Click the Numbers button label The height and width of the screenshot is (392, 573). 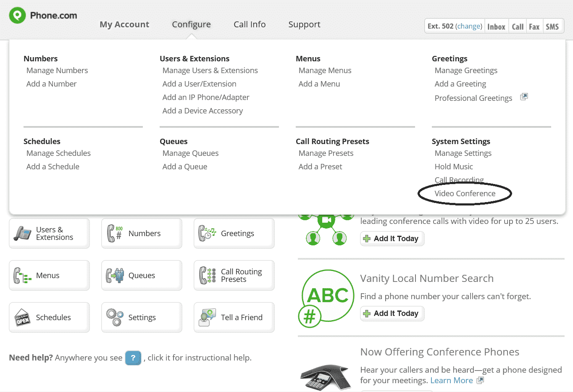click(x=145, y=234)
